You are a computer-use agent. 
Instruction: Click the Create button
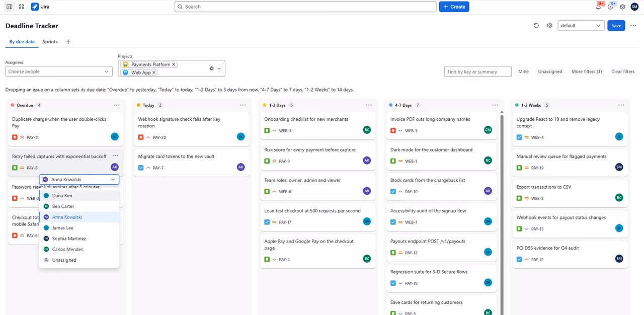pos(454,7)
